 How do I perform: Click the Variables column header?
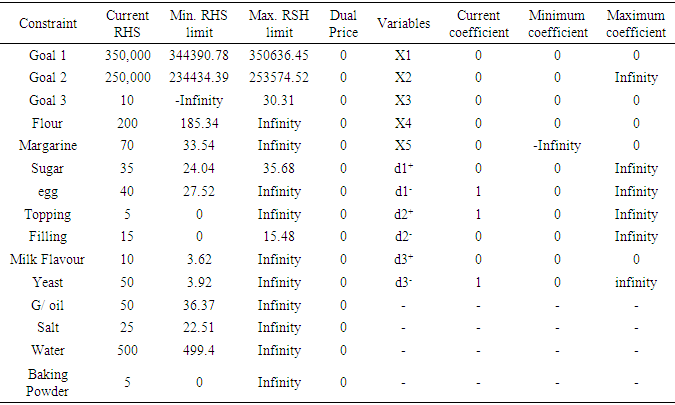tap(403, 24)
